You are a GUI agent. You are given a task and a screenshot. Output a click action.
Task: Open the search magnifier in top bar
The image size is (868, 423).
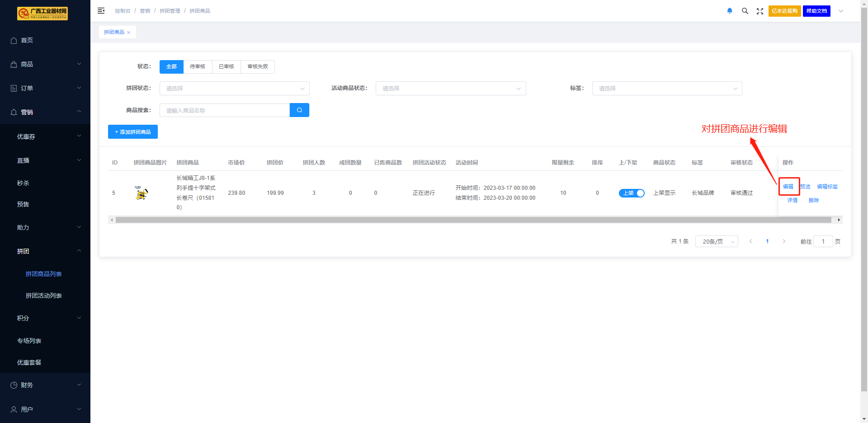coord(745,11)
